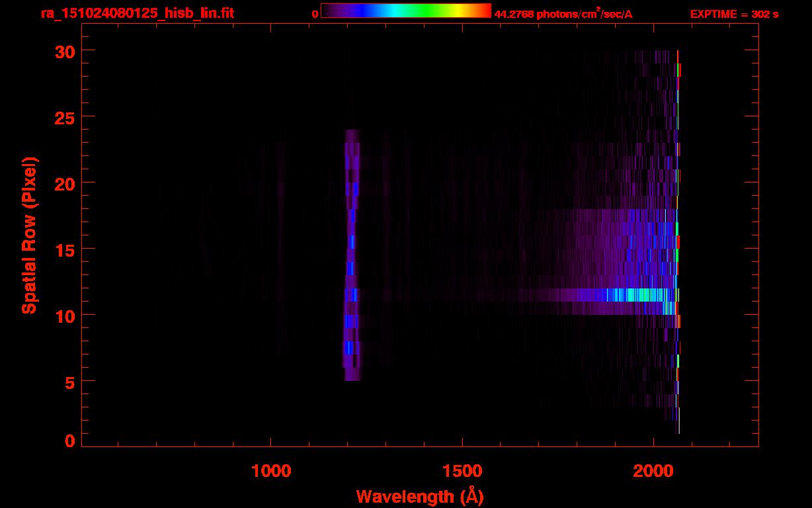This screenshot has width=812, height=508.
Task: Click the Spatial Row (Pixel) axis title
Action: coord(29,235)
